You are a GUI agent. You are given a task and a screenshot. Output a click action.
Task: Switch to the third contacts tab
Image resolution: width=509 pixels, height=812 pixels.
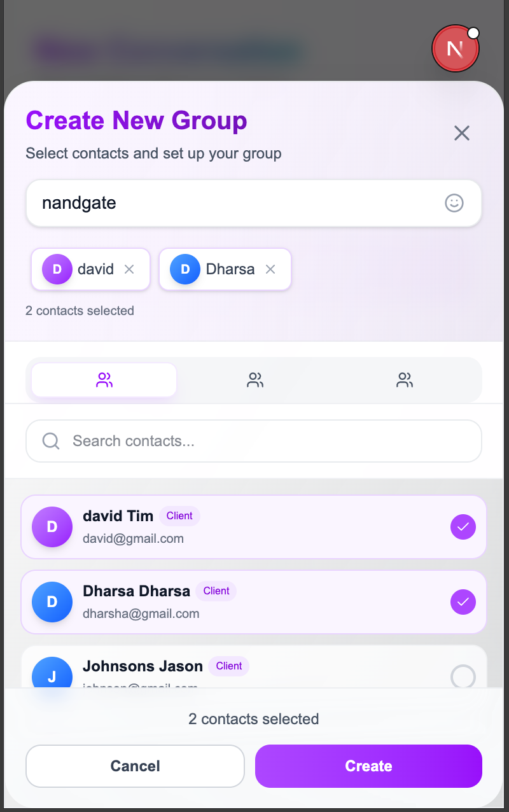[405, 381]
